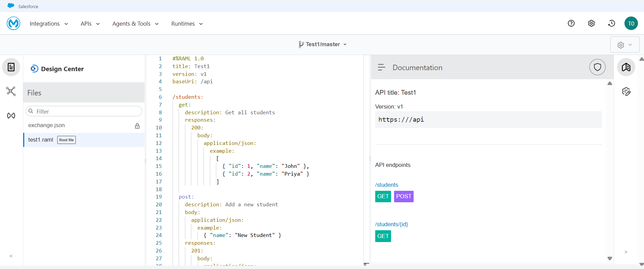Collapse the right panel with arrow
This screenshot has width=644, height=269.
point(626,252)
